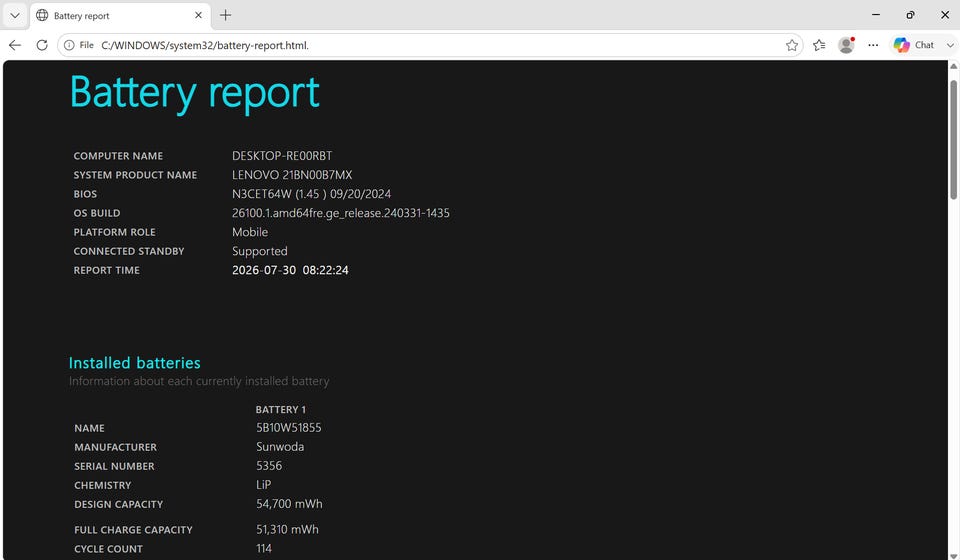Click the BATTERY 1 column header
This screenshot has width=960, height=560.
(280, 409)
